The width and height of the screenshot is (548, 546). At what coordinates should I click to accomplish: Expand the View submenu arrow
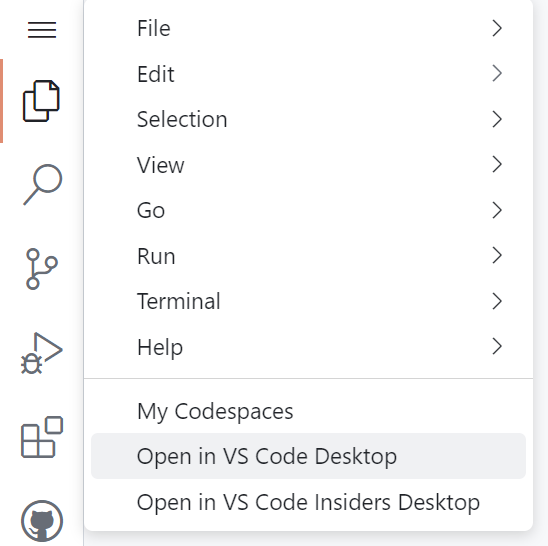497,165
